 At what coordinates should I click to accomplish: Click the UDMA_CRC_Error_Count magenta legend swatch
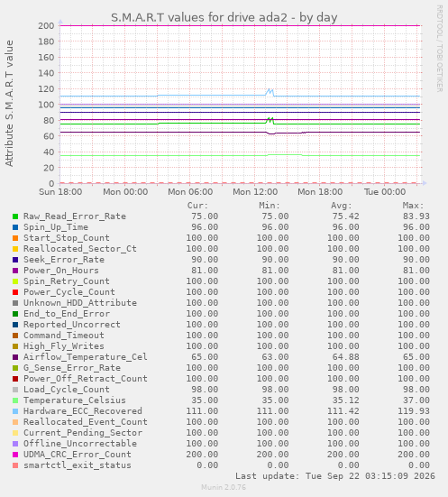point(15,455)
